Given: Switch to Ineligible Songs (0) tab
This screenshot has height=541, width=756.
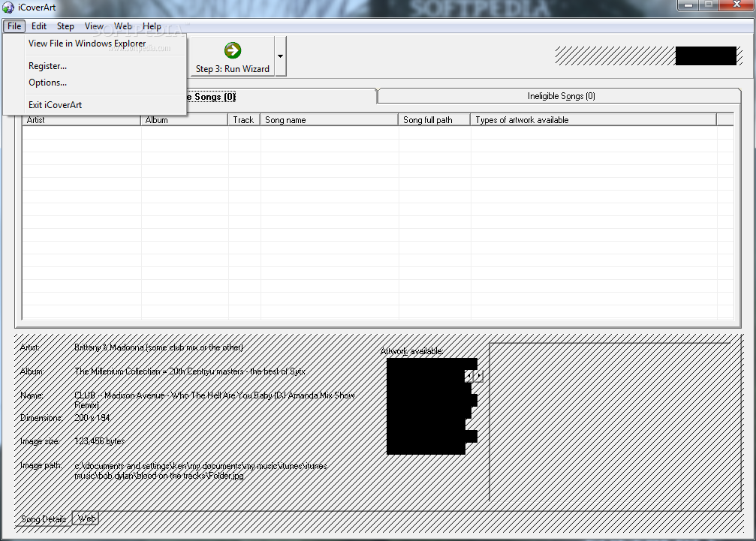Looking at the screenshot, I should [x=560, y=96].
